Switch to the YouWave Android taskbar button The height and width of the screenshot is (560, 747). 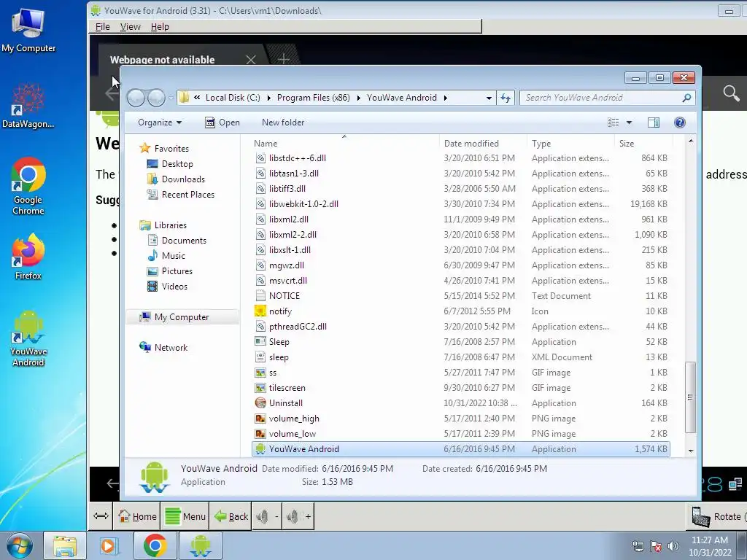tap(200, 546)
